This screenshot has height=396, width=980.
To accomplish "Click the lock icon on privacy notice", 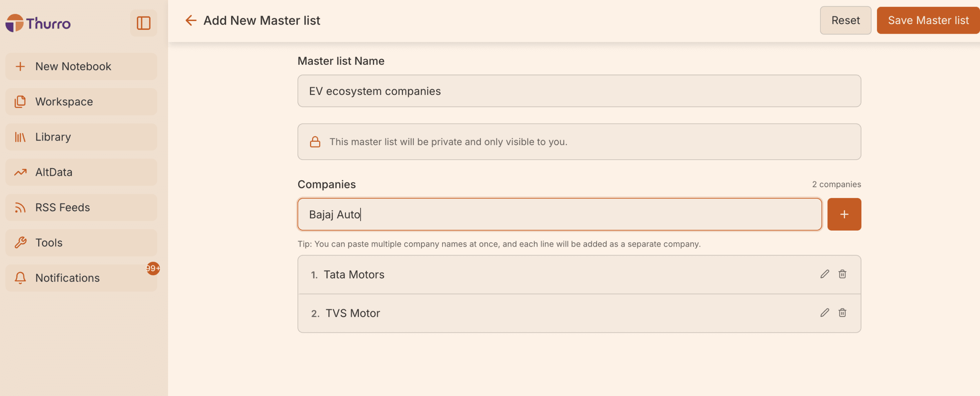I will (315, 141).
